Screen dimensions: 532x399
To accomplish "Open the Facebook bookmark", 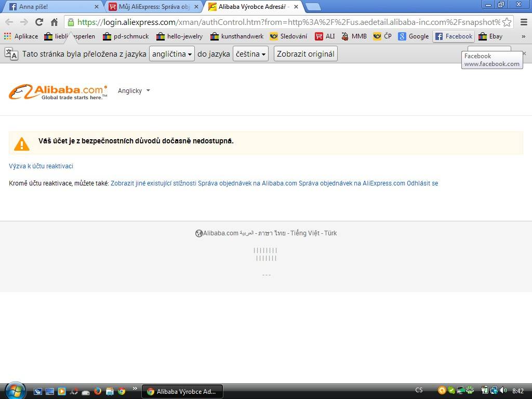I will [x=454, y=36].
